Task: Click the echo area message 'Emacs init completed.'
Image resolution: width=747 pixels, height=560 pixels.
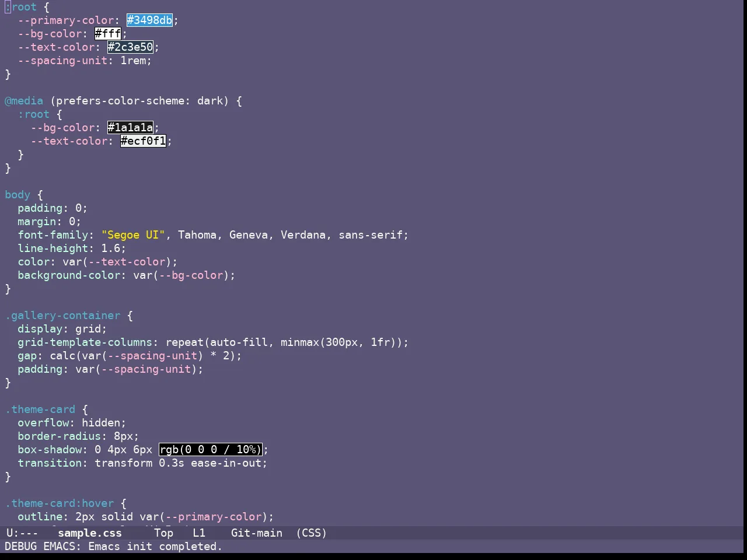Action: pyautogui.click(x=155, y=547)
